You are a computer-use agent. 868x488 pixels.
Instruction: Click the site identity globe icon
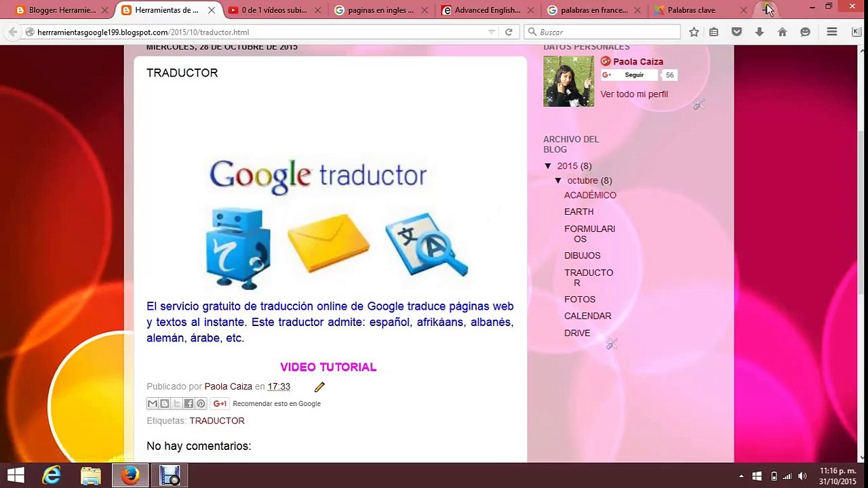[30, 32]
